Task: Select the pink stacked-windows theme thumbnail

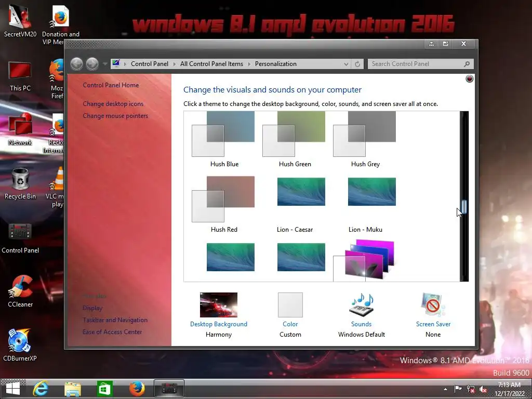Action: [365, 261]
